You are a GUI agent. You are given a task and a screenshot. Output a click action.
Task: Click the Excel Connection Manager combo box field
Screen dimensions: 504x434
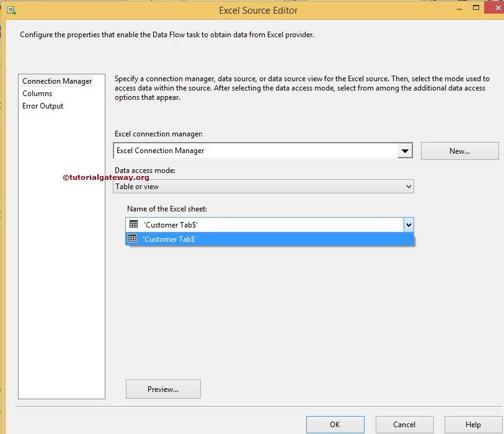(255, 151)
